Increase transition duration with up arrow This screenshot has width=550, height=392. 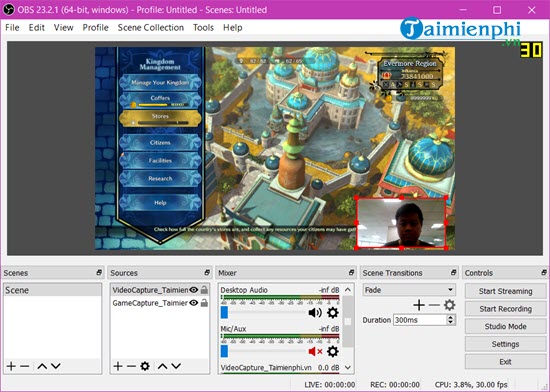[x=451, y=317]
